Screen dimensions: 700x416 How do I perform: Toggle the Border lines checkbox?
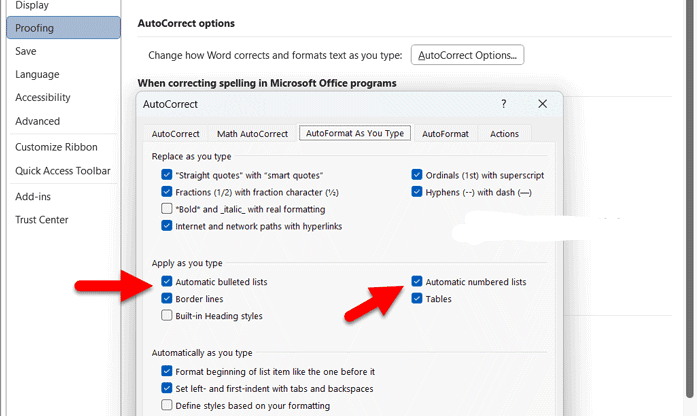[x=167, y=299]
